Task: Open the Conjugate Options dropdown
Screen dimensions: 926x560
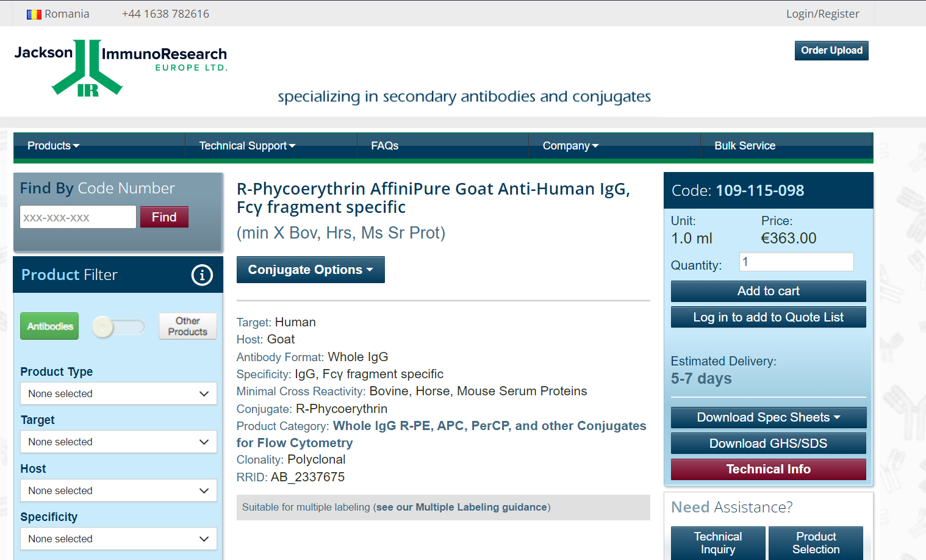Action: click(310, 270)
